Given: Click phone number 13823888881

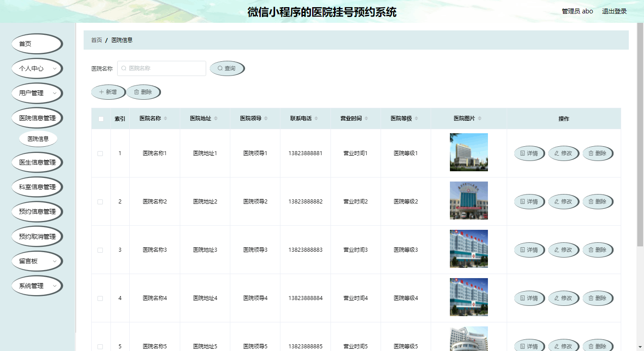Looking at the screenshot, I should coord(305,153).
